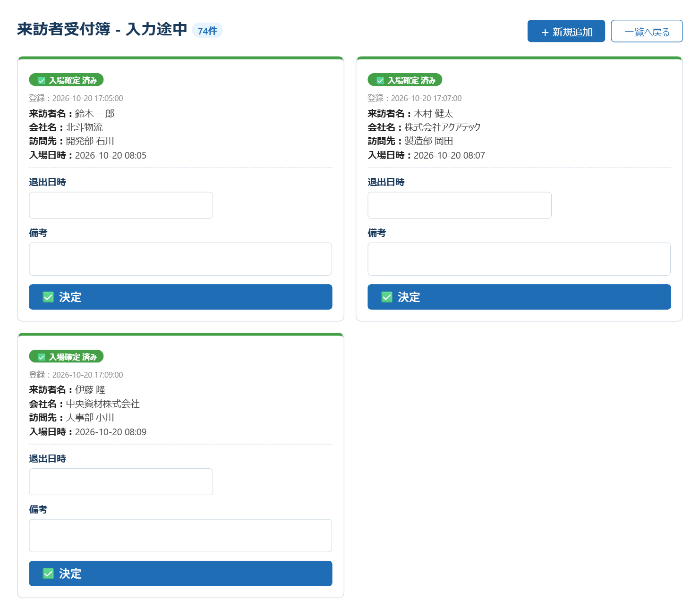The width and height of the screenshot is (700, 615).
Task: Click entry time 2026-10-20 08:07
Action: [449, 155]
